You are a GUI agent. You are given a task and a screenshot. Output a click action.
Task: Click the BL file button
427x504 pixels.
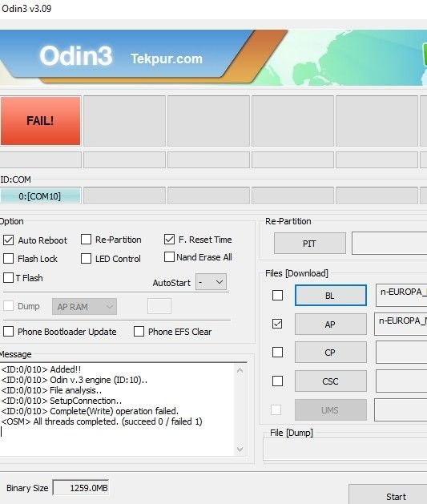(330, 296)
